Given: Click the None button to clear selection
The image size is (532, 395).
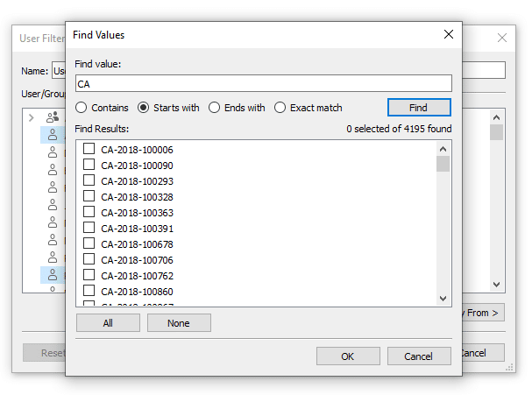Looking at the screenshot, I should 179,323.
